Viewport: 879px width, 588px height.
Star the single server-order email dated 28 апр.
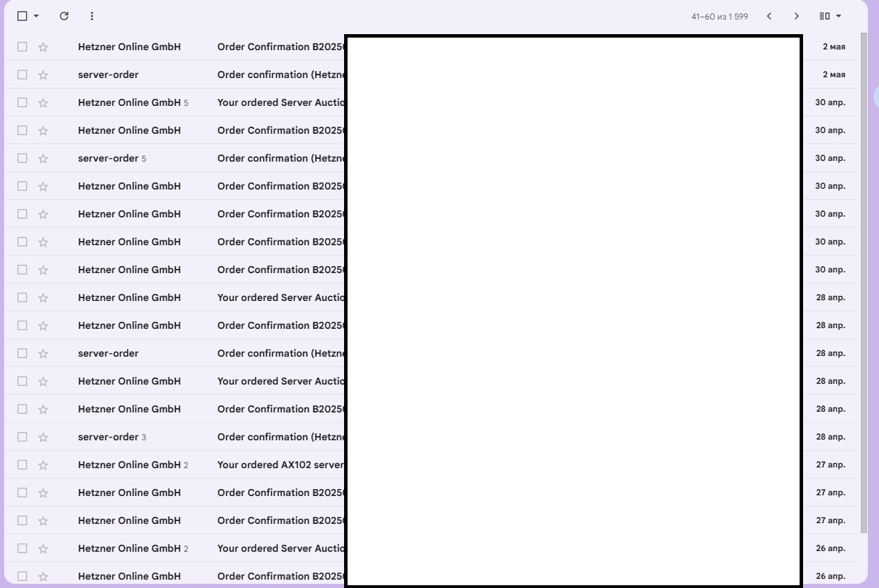(43, 353)
